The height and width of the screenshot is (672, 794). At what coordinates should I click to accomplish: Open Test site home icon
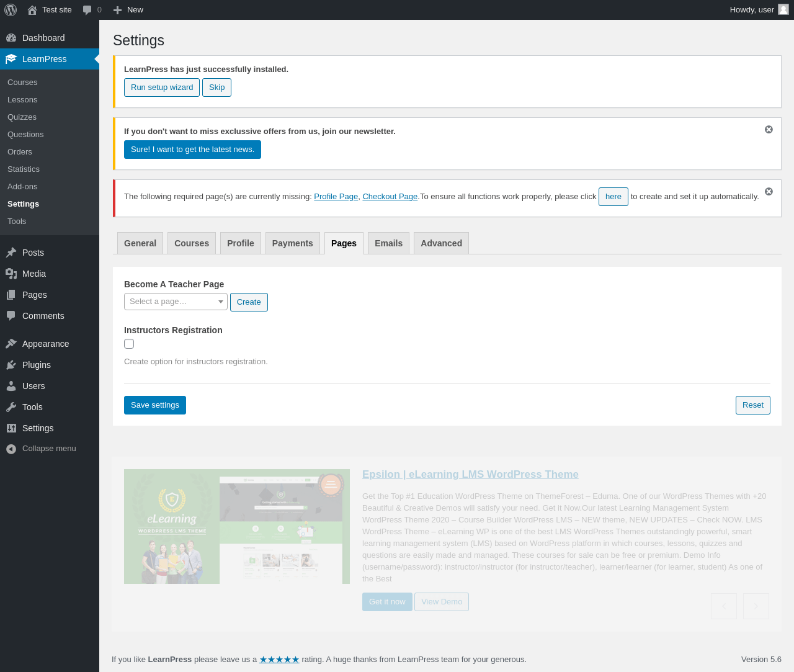pyautogui.click(x=32, y=10)
